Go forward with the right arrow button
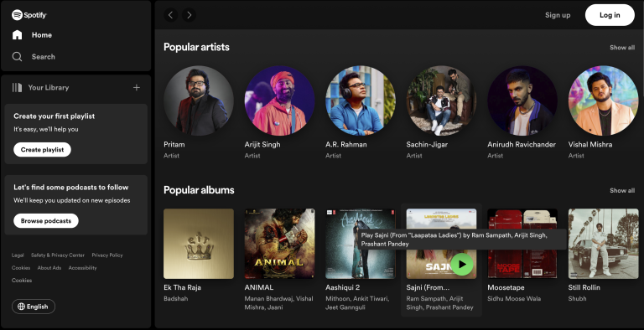The height and width of the screenshot is (330, 644). point(189,15)
